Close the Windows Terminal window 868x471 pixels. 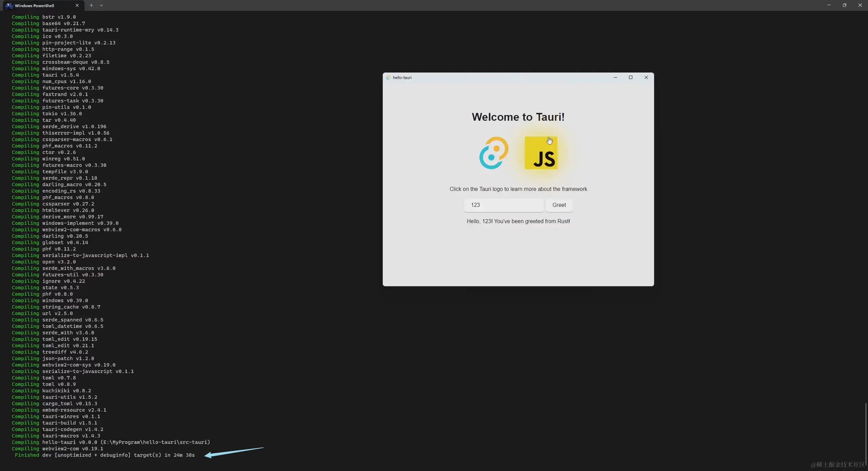click(860, 5)
